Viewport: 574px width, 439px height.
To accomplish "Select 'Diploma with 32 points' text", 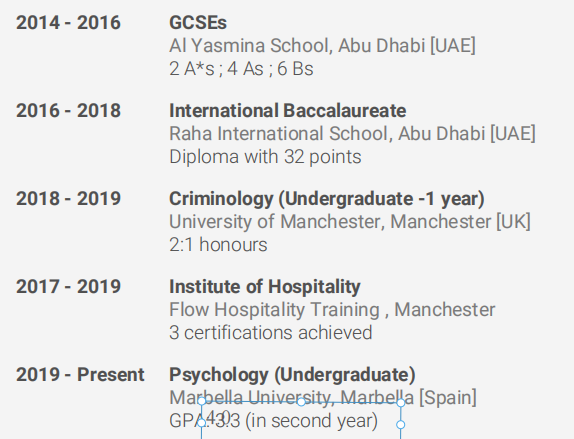I will coord(265,157).
